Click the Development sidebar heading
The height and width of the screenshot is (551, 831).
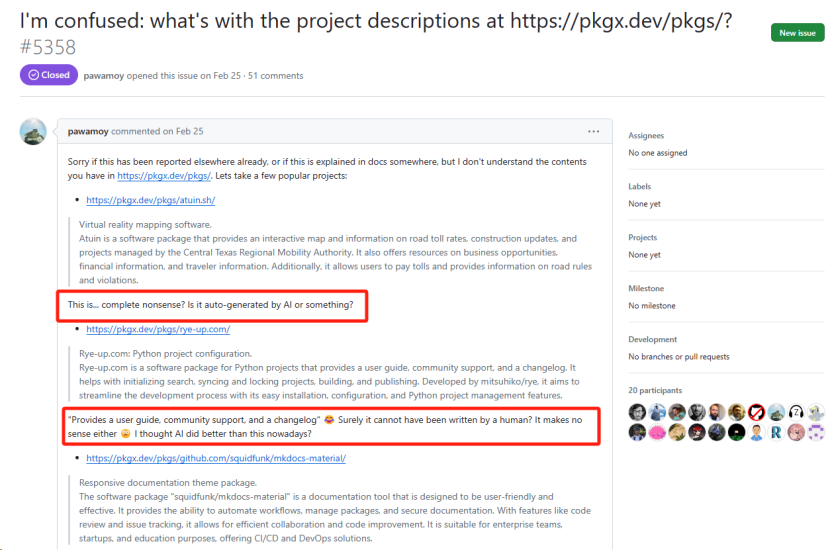[653, 339]
